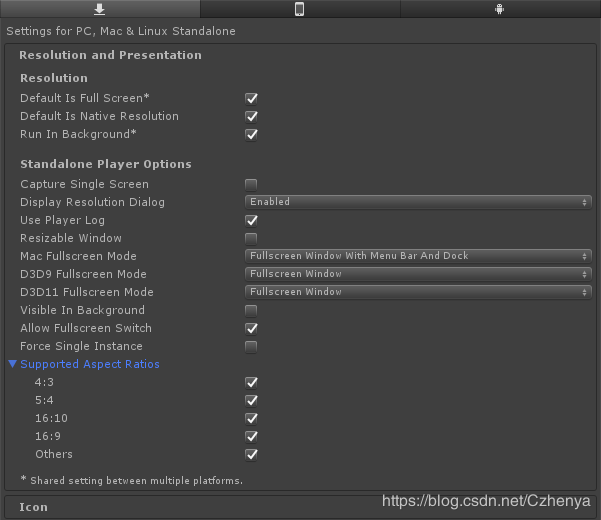Uncheck the 4:3 aspect ratio

(x=251, y=382)
